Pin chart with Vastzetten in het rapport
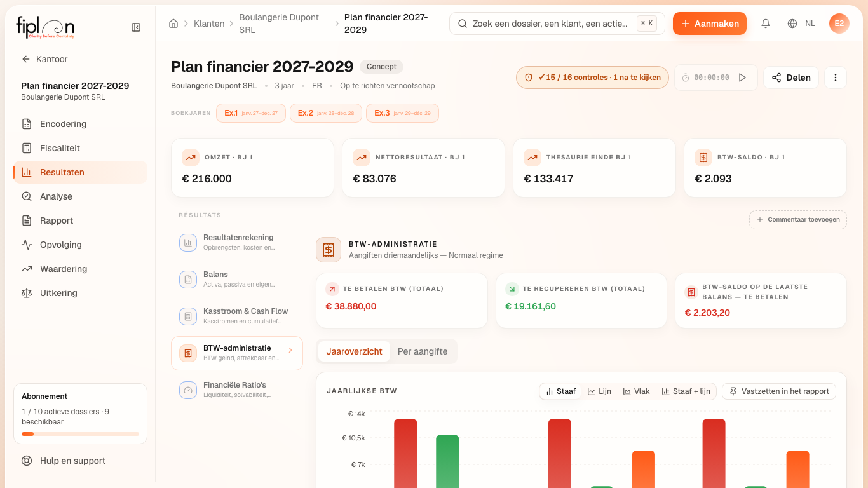Screen dimensions: 868x488 point(779,391)
